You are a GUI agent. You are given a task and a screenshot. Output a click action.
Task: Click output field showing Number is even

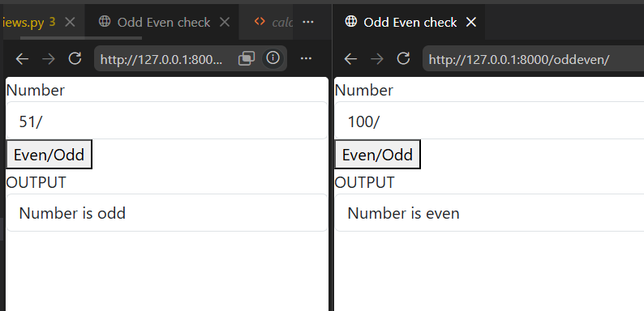pyautogui.click(x=489, y=212)
